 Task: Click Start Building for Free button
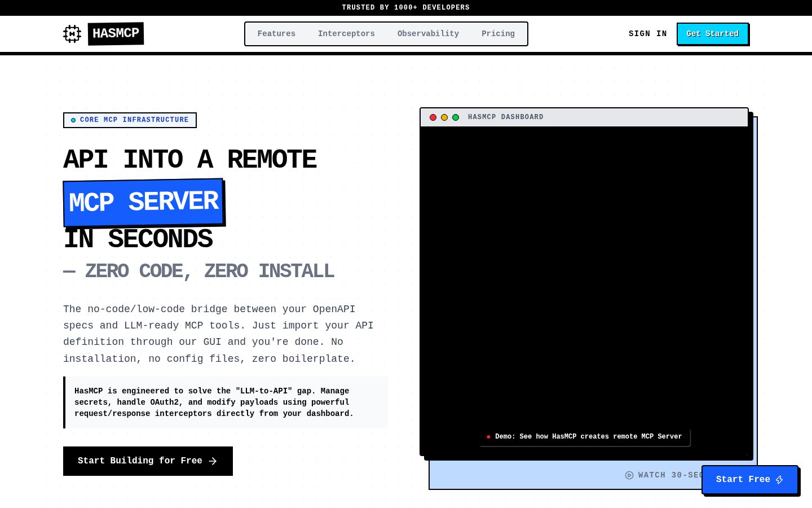click(148, 461)
